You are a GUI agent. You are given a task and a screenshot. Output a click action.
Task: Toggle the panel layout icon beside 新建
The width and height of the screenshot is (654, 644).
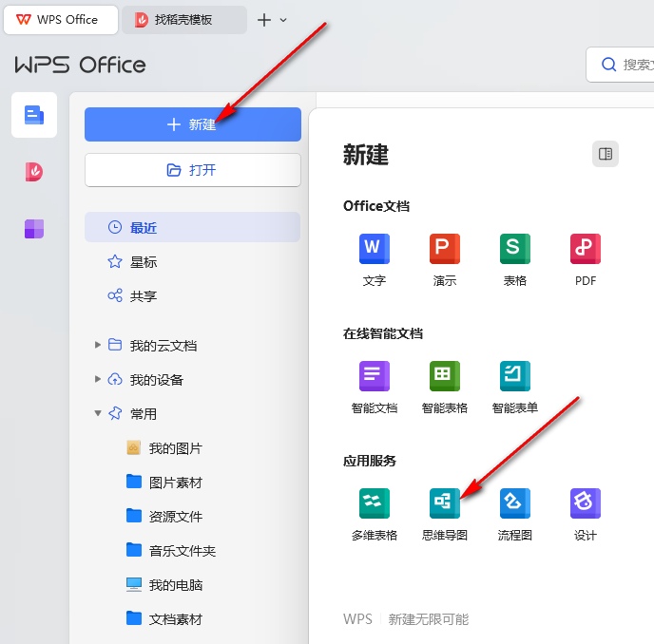(606, 154)
